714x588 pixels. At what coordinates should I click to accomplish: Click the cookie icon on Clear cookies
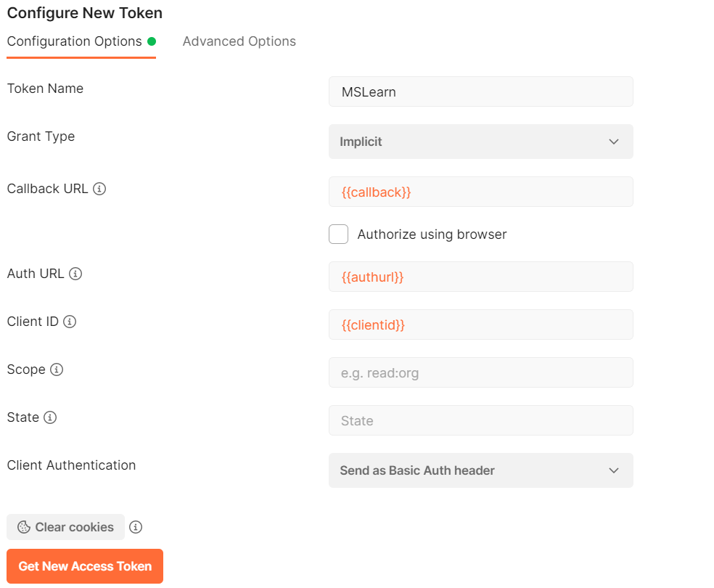24,527
